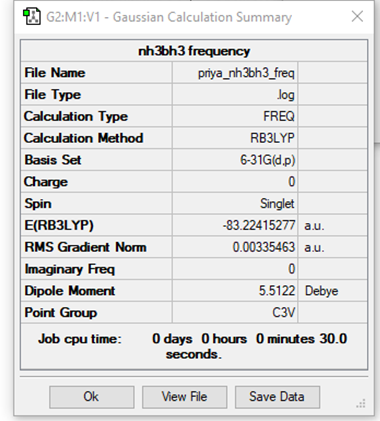Click the Calculation Method RB3LYP value

[235, 138]
